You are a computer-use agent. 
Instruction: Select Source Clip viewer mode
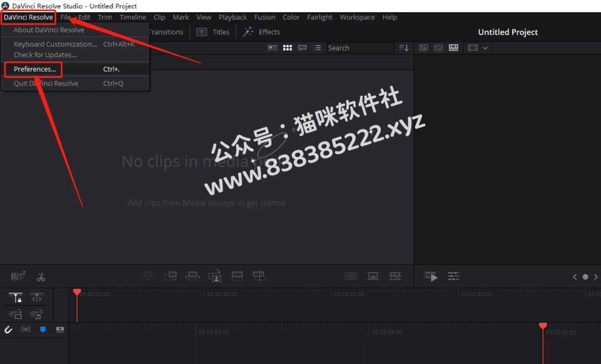coord(423,48)
